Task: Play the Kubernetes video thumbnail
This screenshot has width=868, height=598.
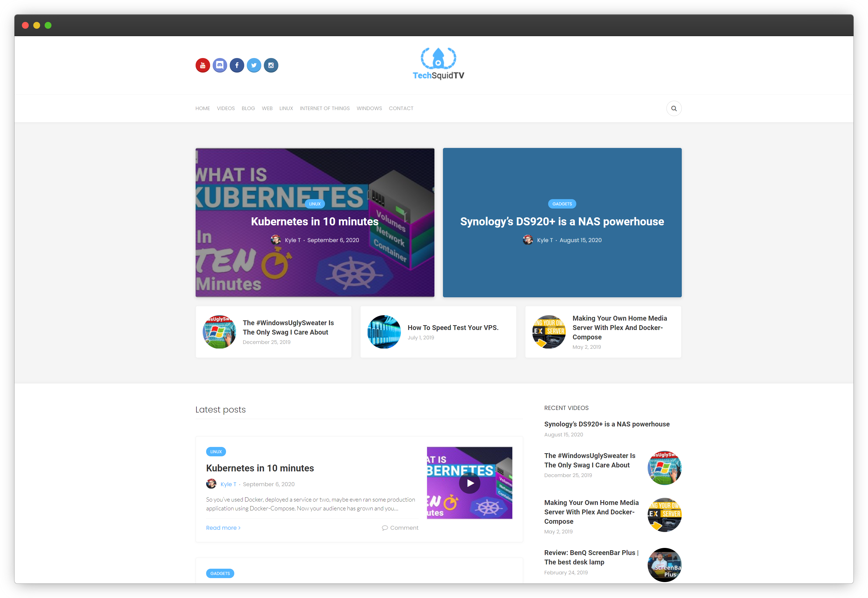Action: coord(470,483)
